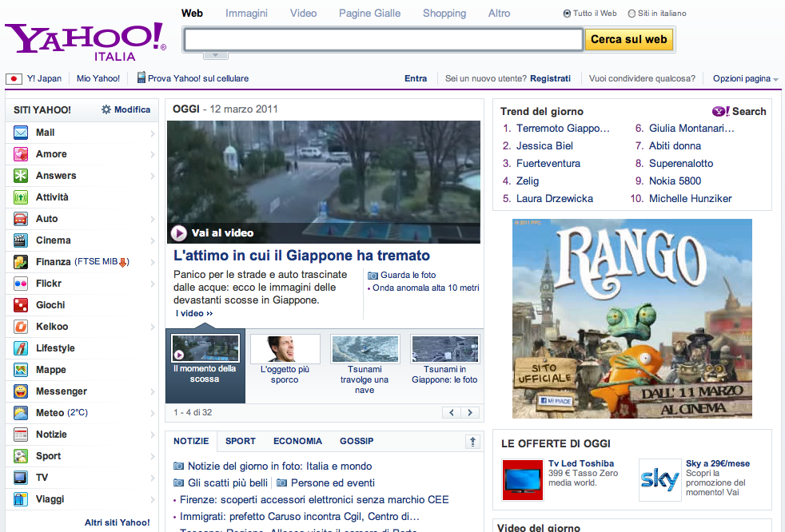Switch to the Video search tab
The height and width of the screenshot is (532, 785).
pos(304,14)
